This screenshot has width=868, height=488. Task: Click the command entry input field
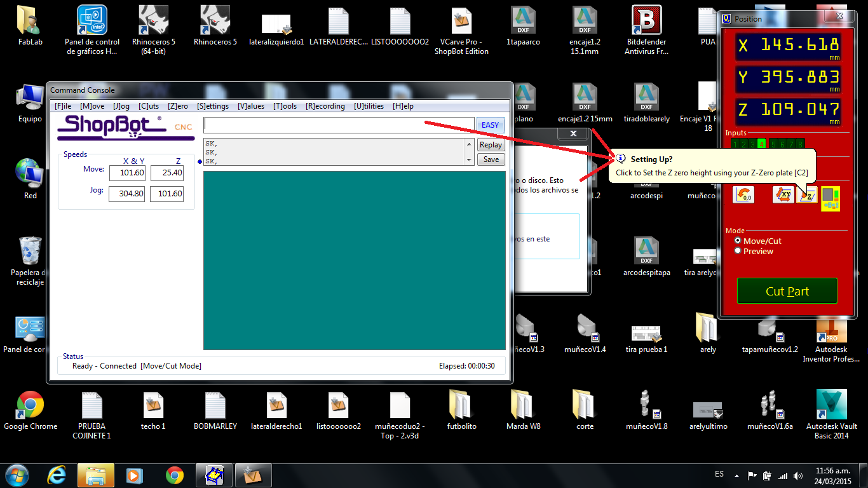[x=339, y=125]
